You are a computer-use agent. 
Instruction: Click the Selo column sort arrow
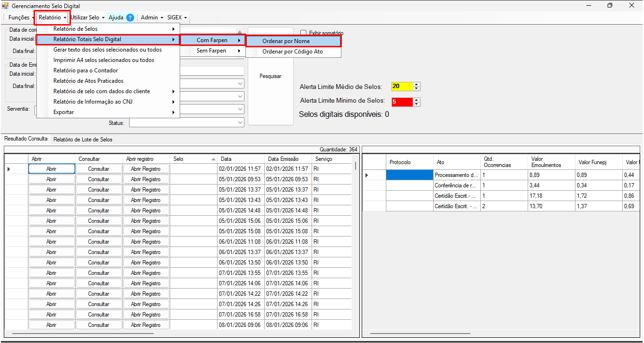coord(213,159)
